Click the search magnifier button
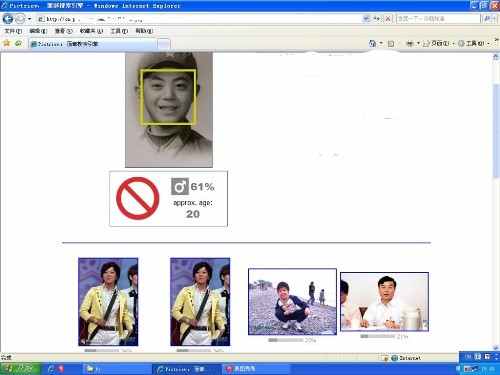Image resolution: width=500 pixels, height=375 pixels. coord(488,19)
